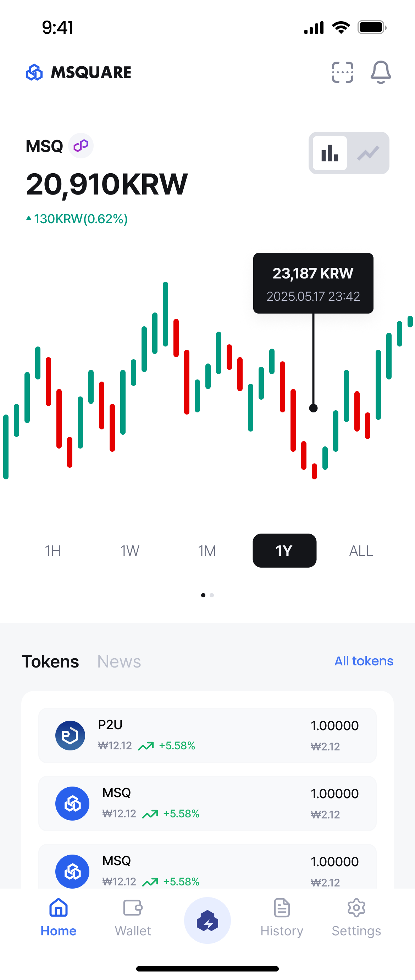Select the 1H time range
Image resolution: width=415 pixels, height=980 pixels.
click(x=53, y=551)
